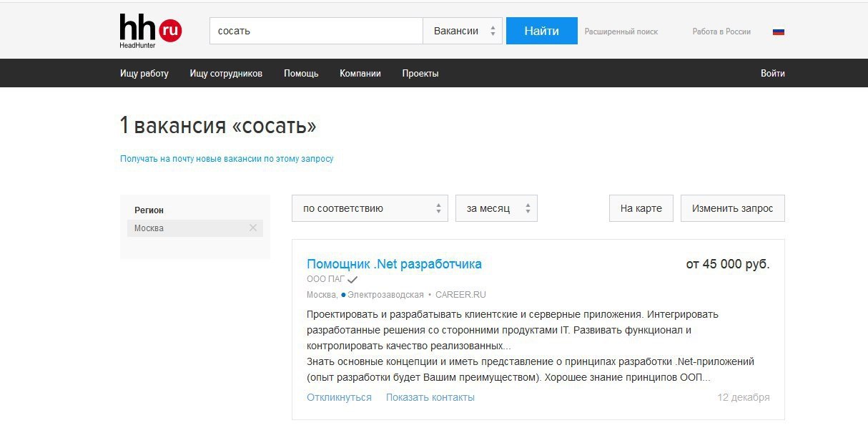Image resolution: width=868 pixels, height=443 pixels.
Task: Open the Компании menu item
Action: [360, 73]
